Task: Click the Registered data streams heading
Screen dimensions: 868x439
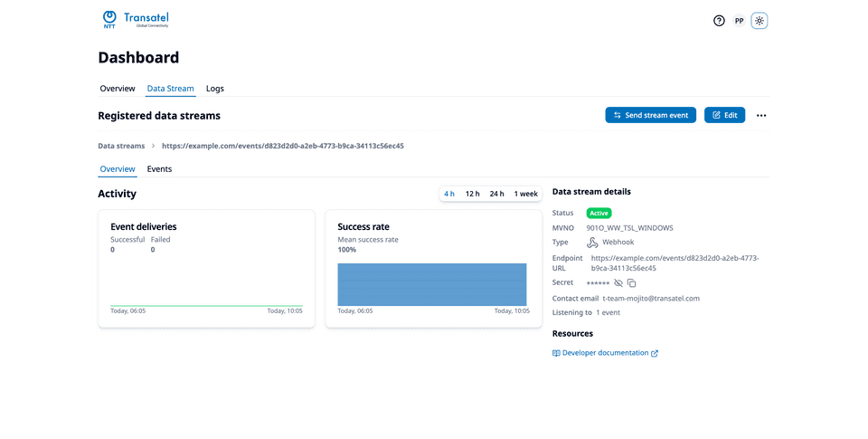Action: [x=159, y=116]
